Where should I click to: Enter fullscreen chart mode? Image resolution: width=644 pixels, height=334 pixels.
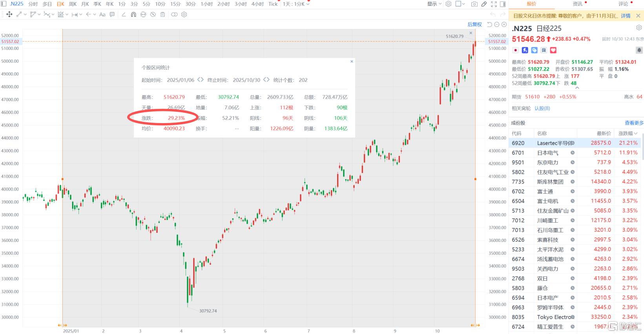(494, 4)
